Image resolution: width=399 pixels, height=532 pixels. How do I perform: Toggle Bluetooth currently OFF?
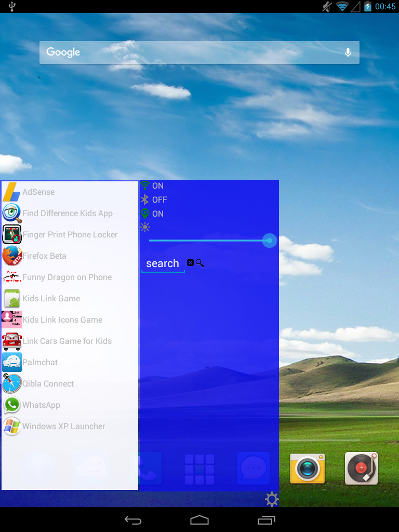154,199
